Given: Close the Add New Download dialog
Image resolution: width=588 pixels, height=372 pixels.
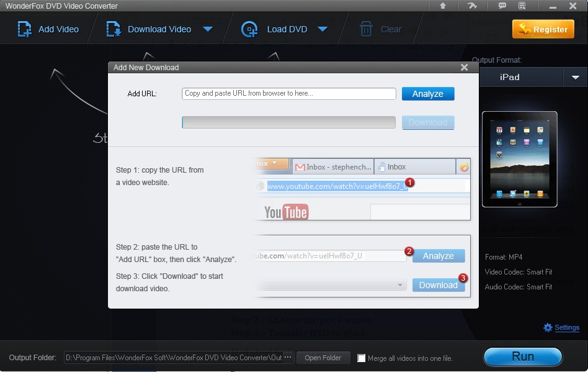Looking at the screenshot, I should point(464,67).
